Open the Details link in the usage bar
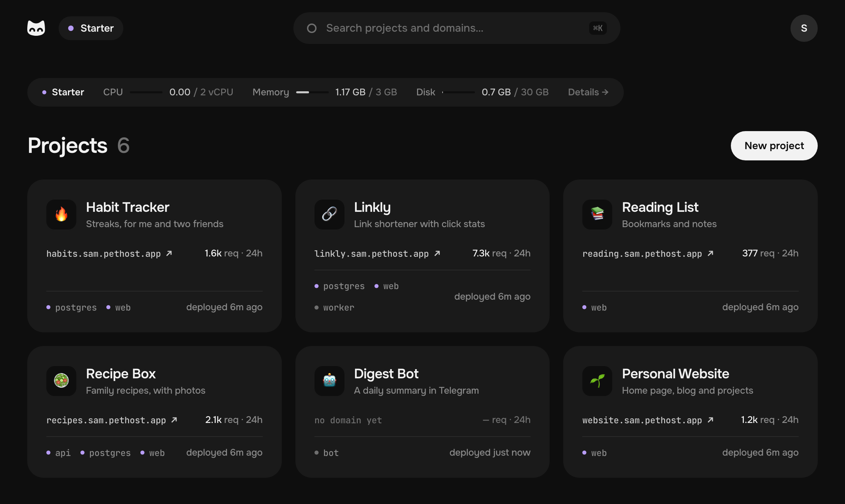Image resolution: width=845 pixels, height=504 pixels. tap(588, 92)
